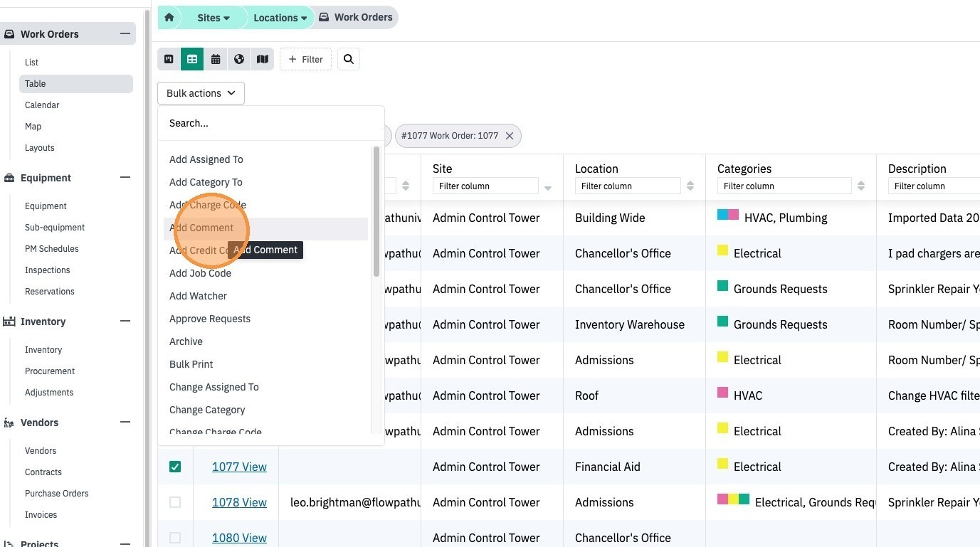Switch to kanban board view icon
Screen dimensions: 980x547
[x=169, y=59]
